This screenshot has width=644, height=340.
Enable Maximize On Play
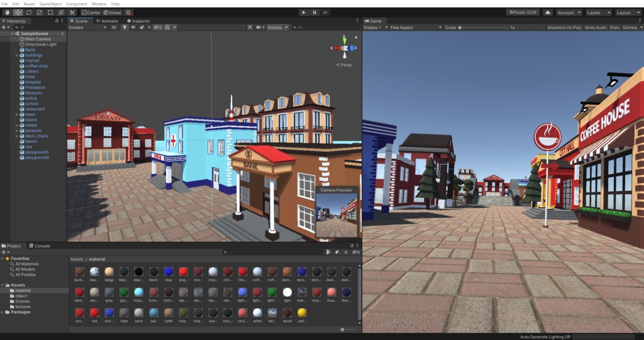(564, 28)
